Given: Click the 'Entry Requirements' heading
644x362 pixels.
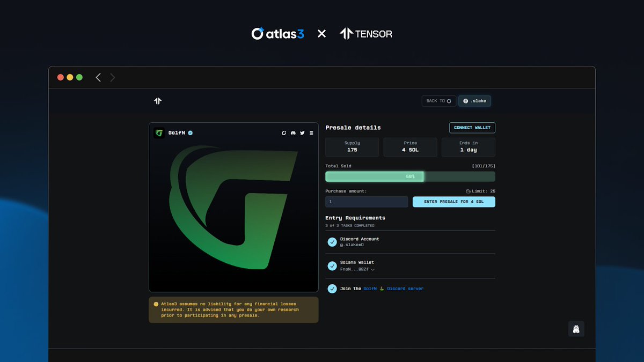Looking at the screenshot, I should click(x=355, y=218).
